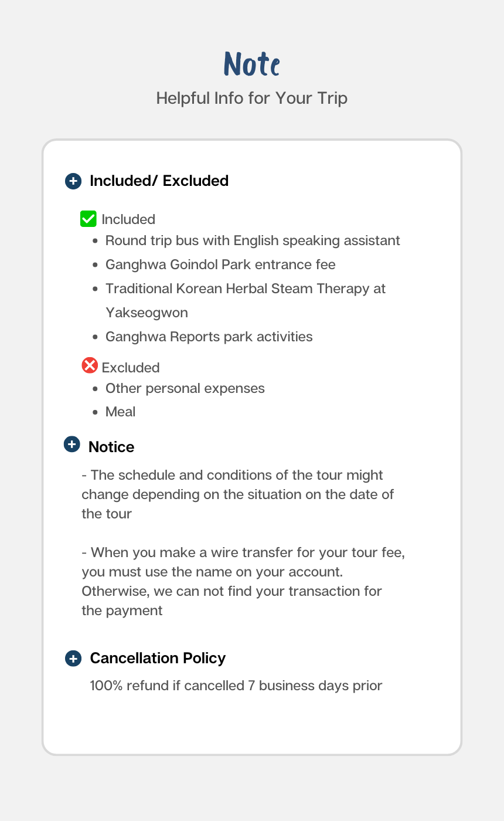The width and height of the screenshot is (504, 821).
Task: Select the Notice section heading
Action: [111, 447]
